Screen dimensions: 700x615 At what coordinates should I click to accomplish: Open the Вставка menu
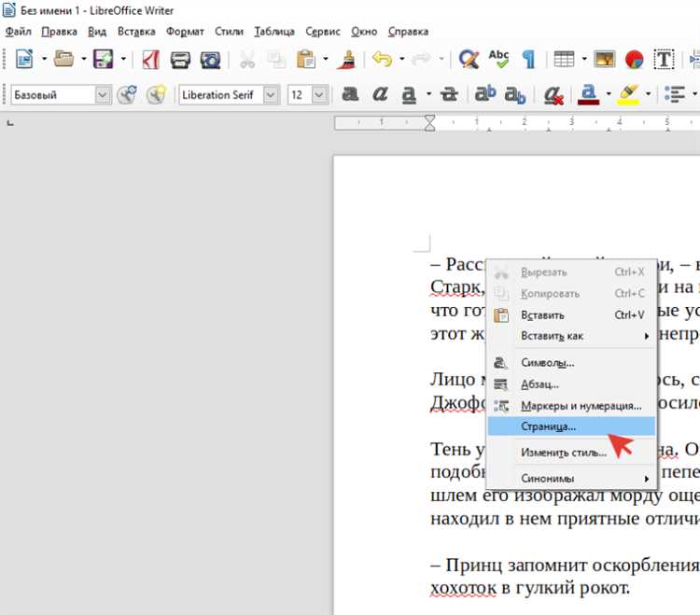pyautogui.click(x=136, y=32)
